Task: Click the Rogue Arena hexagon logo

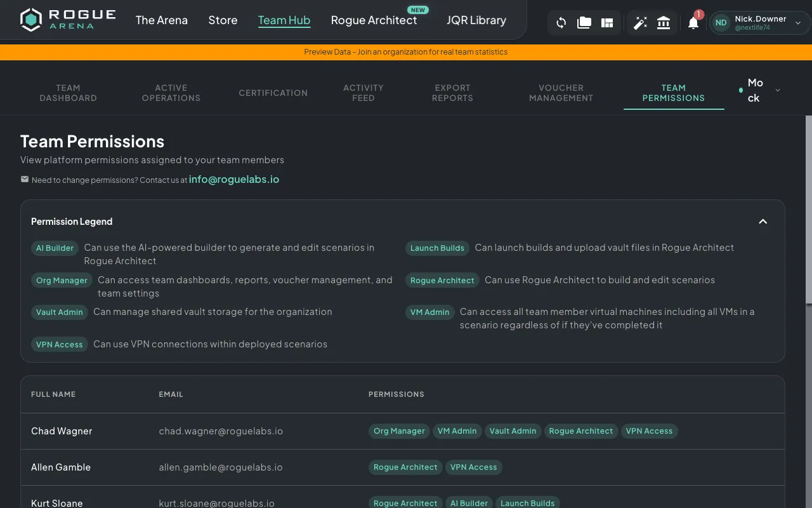Action: 30,20
